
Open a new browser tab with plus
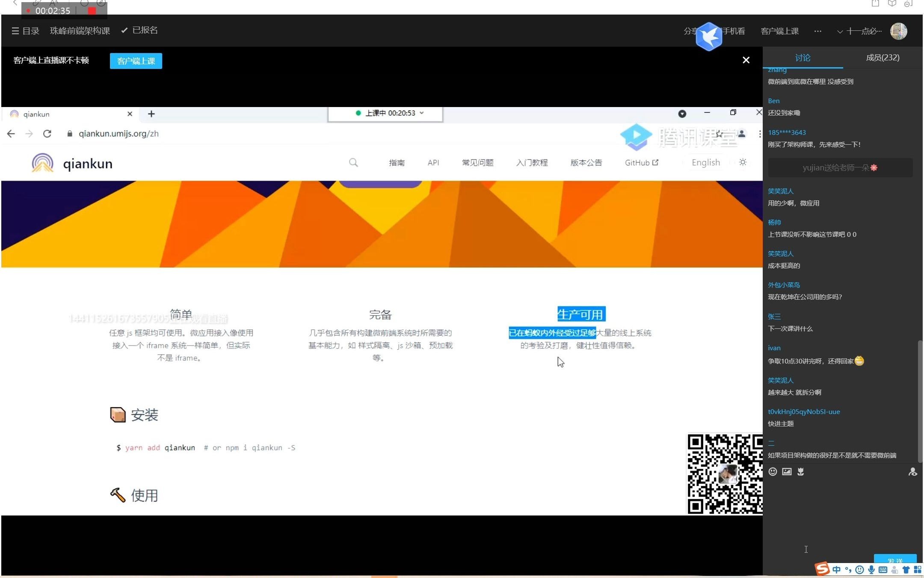click(151, 114)
